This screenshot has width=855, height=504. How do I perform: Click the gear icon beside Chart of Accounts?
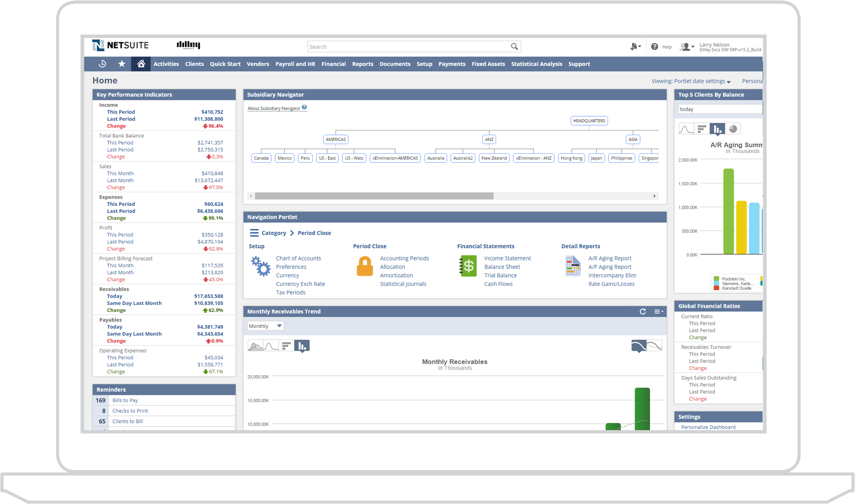pyautogui.click(x=261, y=266)
